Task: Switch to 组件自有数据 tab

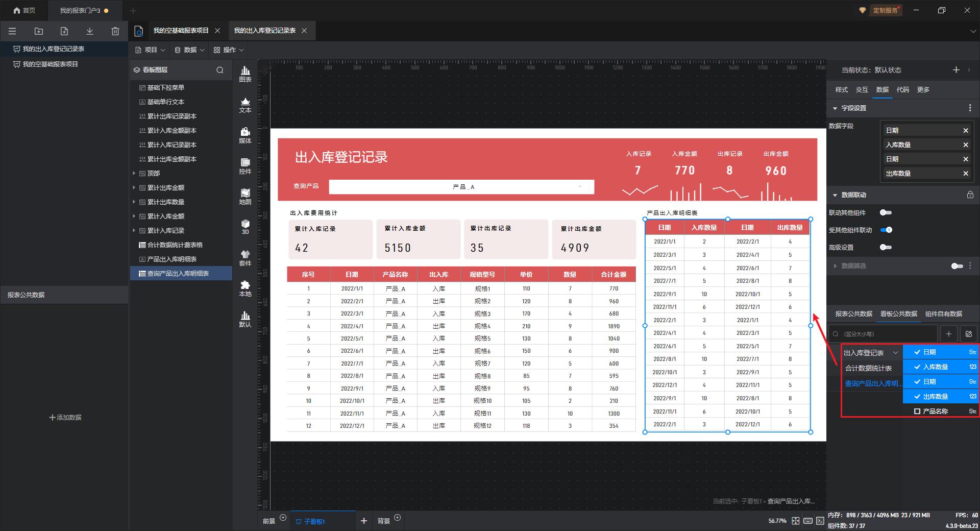Action: pyautogui.click(x=943, y=314)
